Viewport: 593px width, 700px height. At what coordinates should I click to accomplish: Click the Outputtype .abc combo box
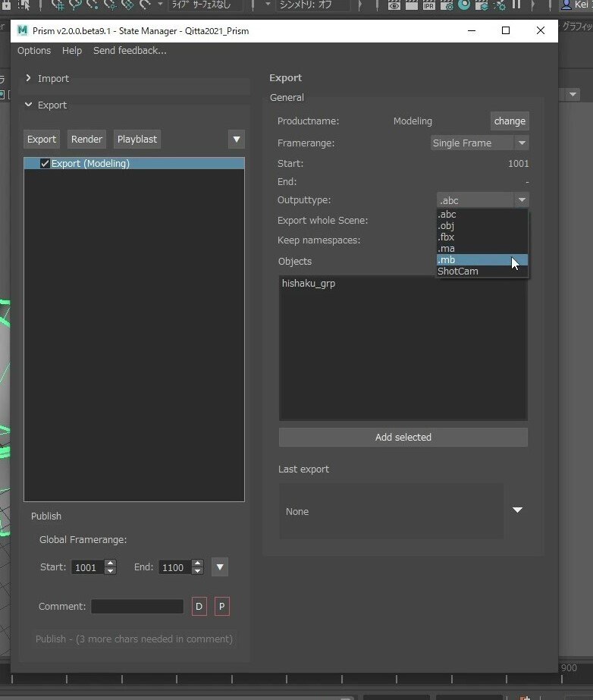(x=483, y=200)
